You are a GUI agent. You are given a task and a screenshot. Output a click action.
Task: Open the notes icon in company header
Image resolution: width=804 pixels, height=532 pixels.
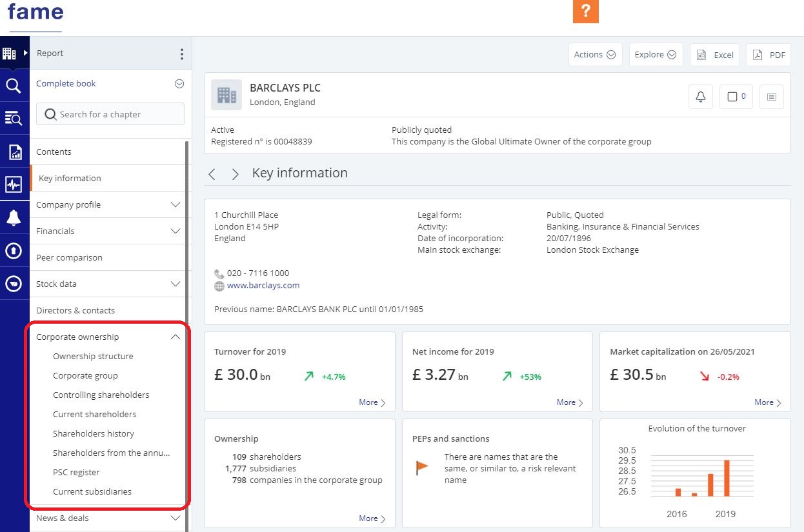click(x=771, y=97)
